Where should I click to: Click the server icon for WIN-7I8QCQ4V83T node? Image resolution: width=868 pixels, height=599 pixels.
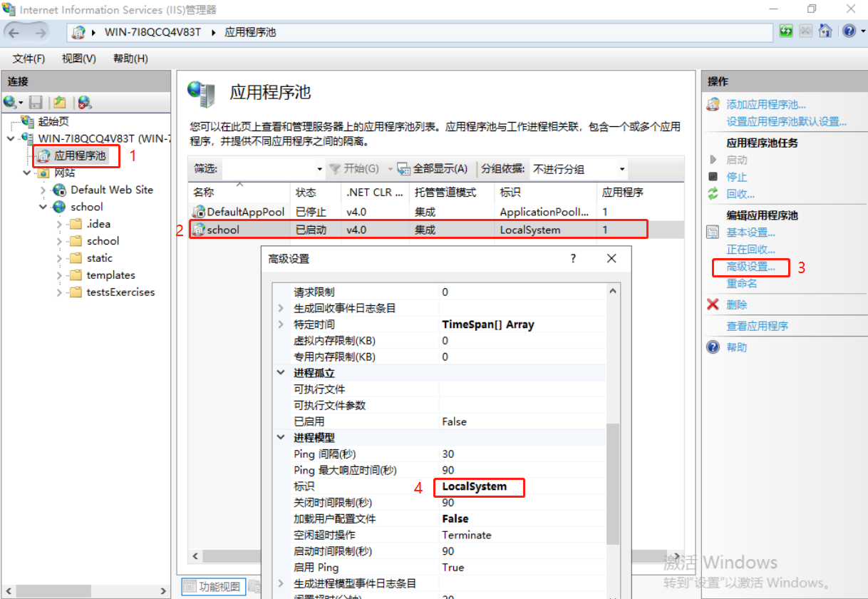coord(29,138)
